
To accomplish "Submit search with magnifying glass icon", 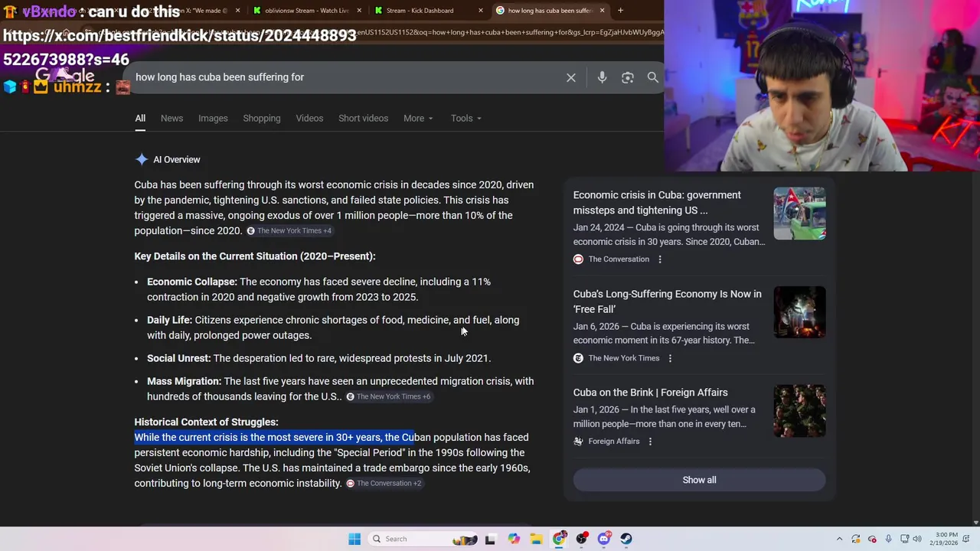I will pos(653,77).
